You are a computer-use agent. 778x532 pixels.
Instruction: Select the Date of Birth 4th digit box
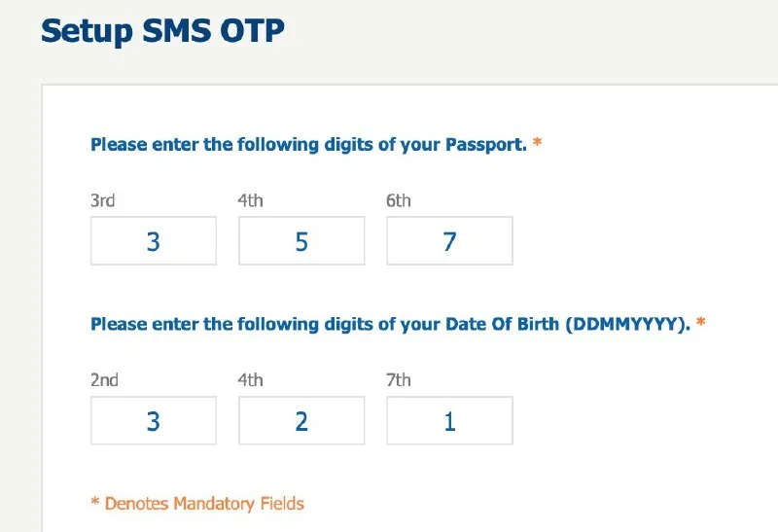tap(301, 420)
